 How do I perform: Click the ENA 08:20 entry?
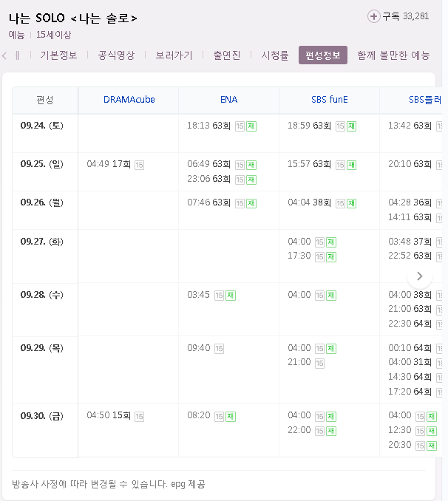click(x=199, y=415)
